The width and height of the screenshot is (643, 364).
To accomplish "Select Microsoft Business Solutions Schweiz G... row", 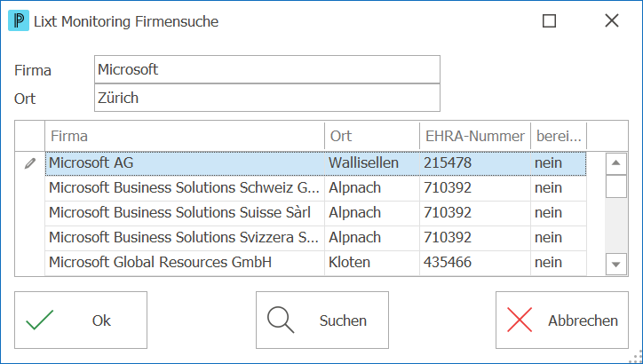I will (x=316, y=188).
